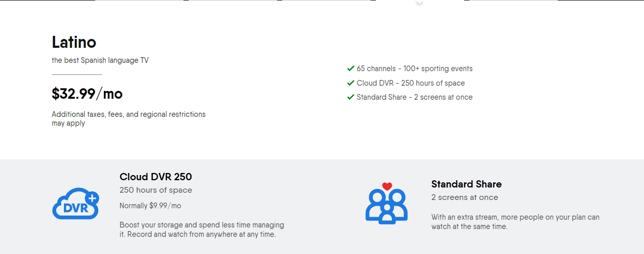Click the Standard Share heading
Screen dimensions: 644x254
click(466, 184)
